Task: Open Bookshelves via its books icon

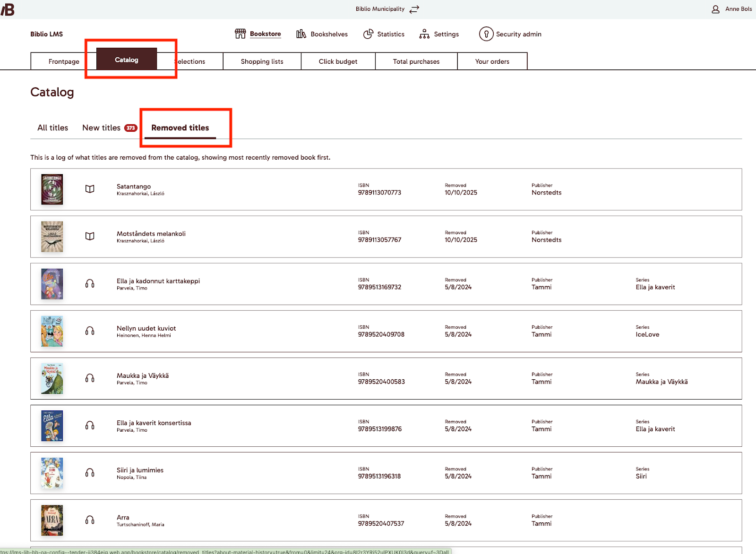Action: 301,34
